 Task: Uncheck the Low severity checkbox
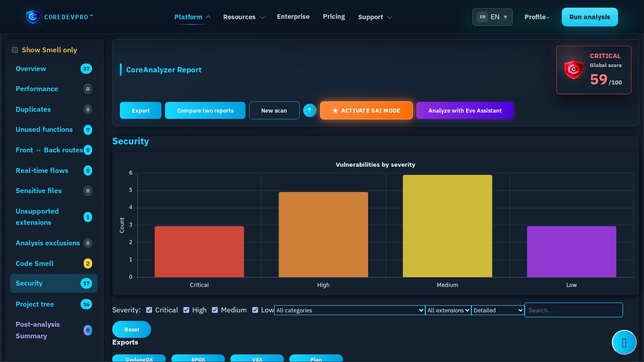point(255,310)
